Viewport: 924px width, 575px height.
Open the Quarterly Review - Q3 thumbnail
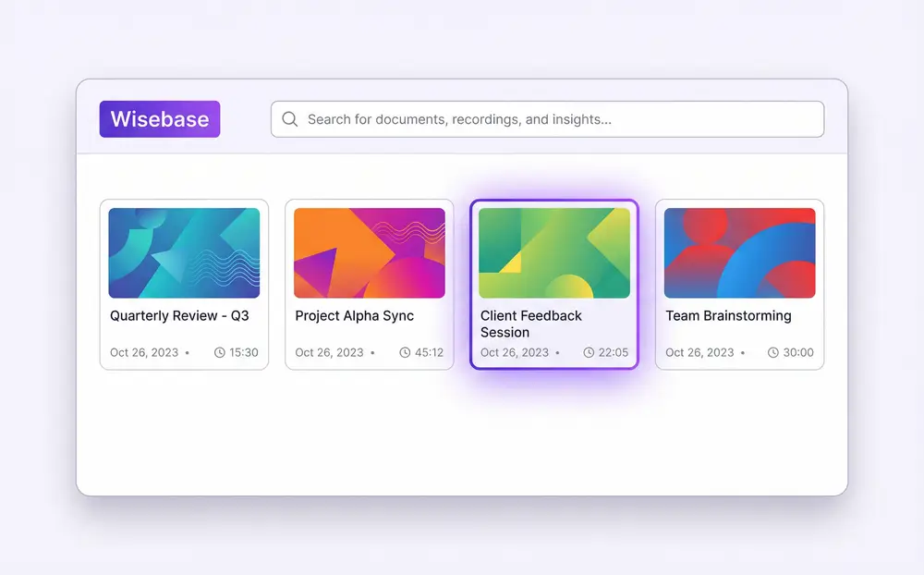pyautogui.click(x=184, y=253)
